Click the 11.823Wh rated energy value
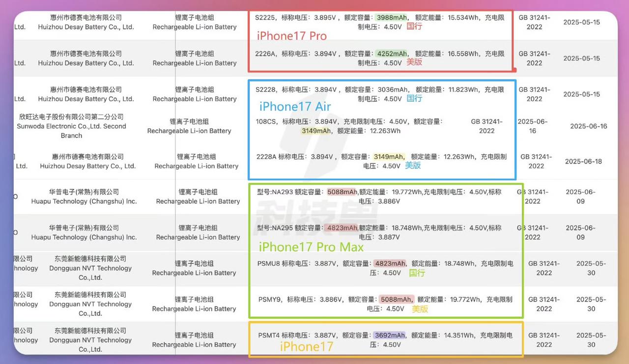This screenshot has width=629, height=364. [464, 89]
